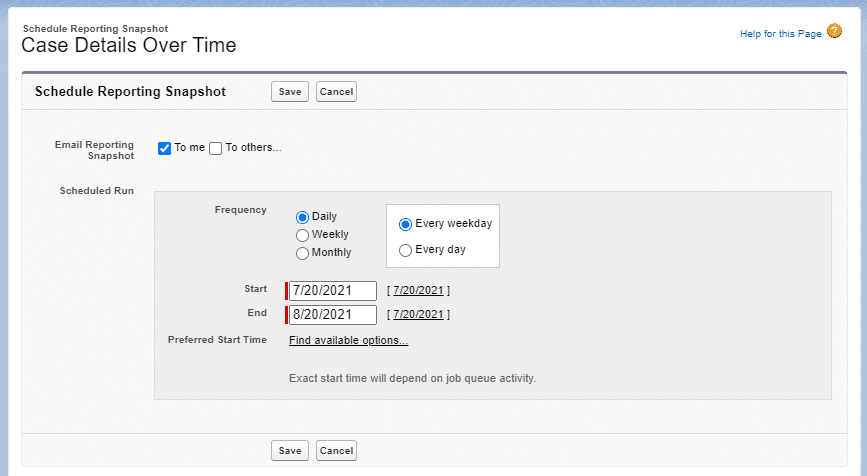Click the top Cancel button

click(336, 92)
